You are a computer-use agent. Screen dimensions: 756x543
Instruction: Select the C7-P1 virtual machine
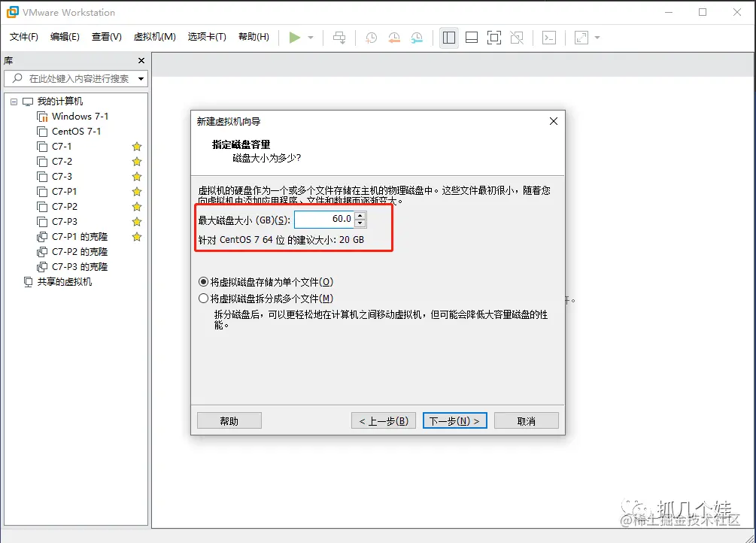pos(64,192)
